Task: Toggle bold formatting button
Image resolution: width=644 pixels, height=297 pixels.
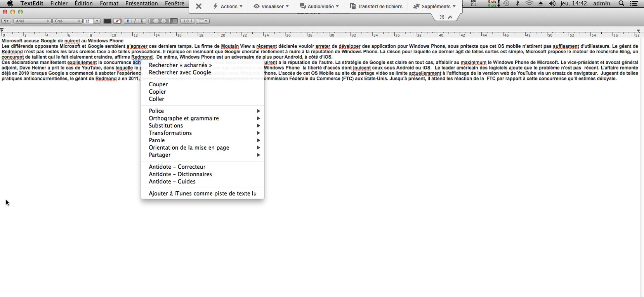Action: click(128, 21)
